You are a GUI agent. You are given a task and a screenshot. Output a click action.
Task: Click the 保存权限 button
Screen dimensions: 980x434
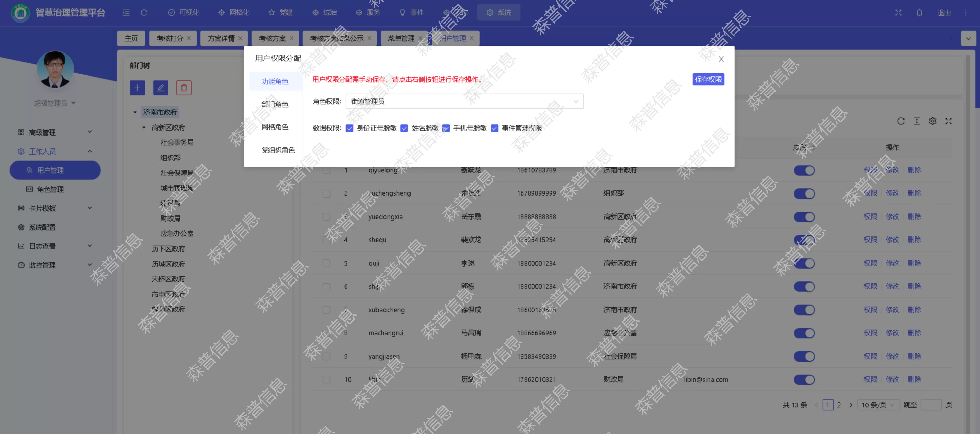pos(708,79)
